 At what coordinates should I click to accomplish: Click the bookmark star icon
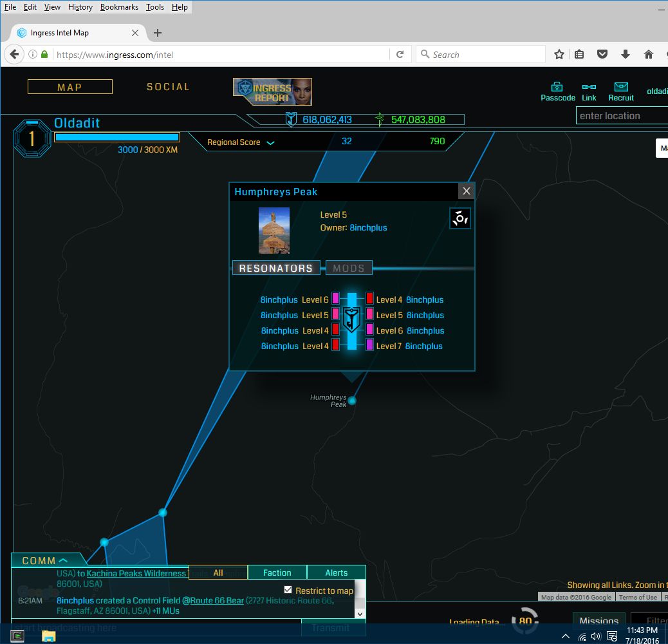click(559, 55)
